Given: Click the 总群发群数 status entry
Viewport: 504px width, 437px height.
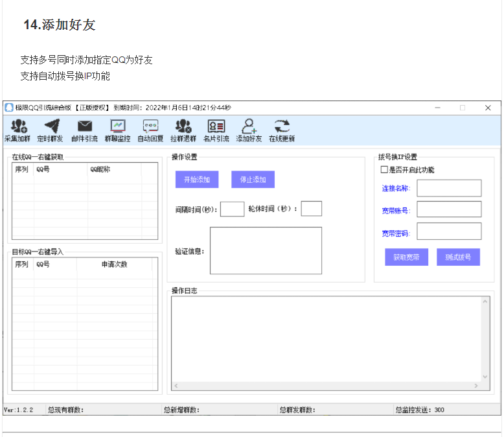Looking at the screenshot, I should click(297, 410).
